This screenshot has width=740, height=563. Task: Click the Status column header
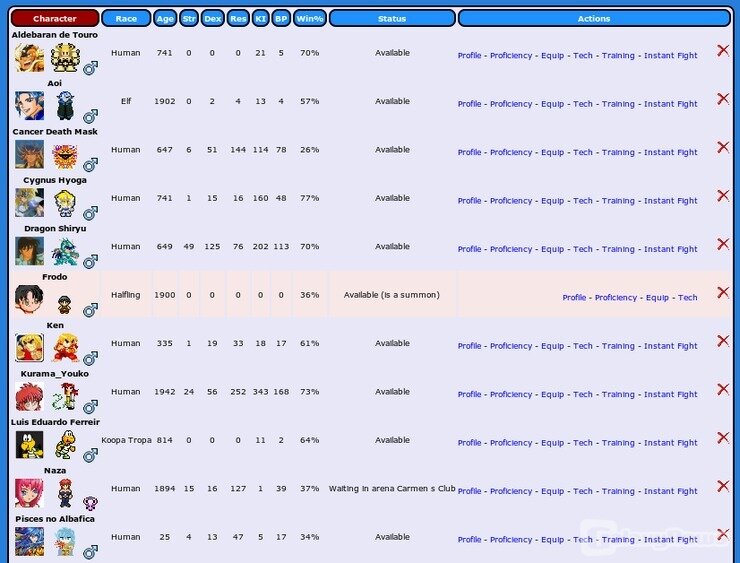point(392,18)
